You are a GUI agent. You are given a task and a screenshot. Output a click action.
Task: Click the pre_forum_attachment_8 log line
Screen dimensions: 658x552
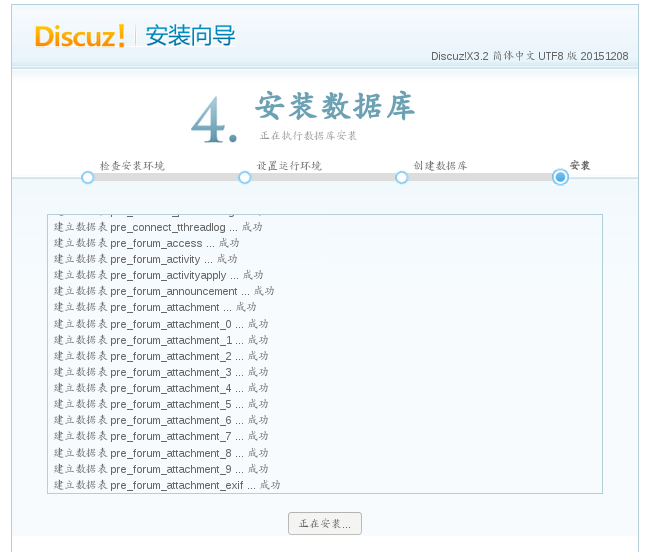[x=161, y=453]
